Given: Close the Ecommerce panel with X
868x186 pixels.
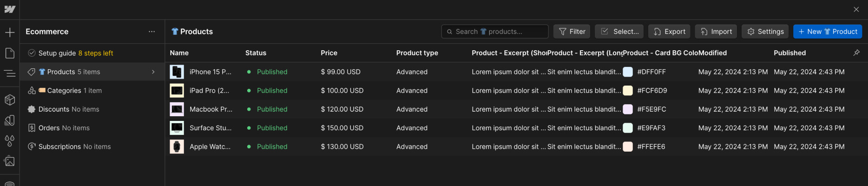Looking at the screenshot, I should [856, 9].
